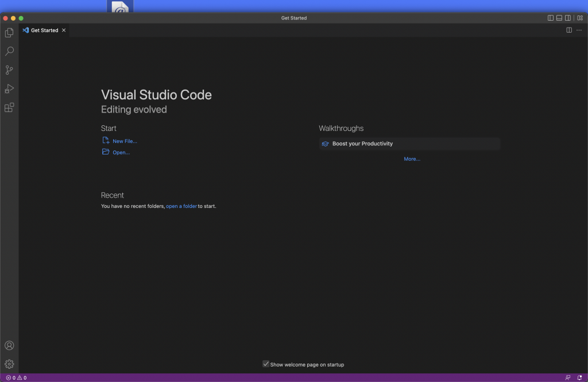Screen dimensions: 588x382
Task: Click the Walkthroughs section heading
Action: 341,128
